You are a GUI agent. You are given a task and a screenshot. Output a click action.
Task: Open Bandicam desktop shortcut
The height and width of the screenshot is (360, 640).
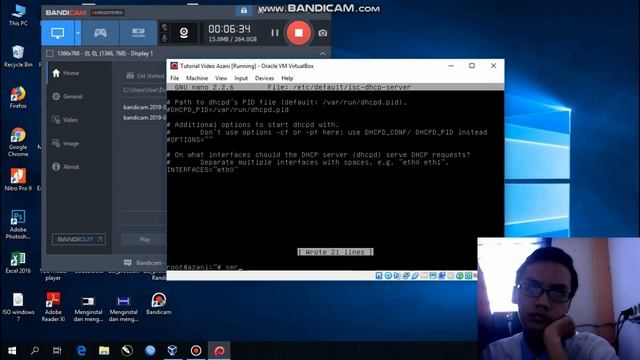coord(159,304)
